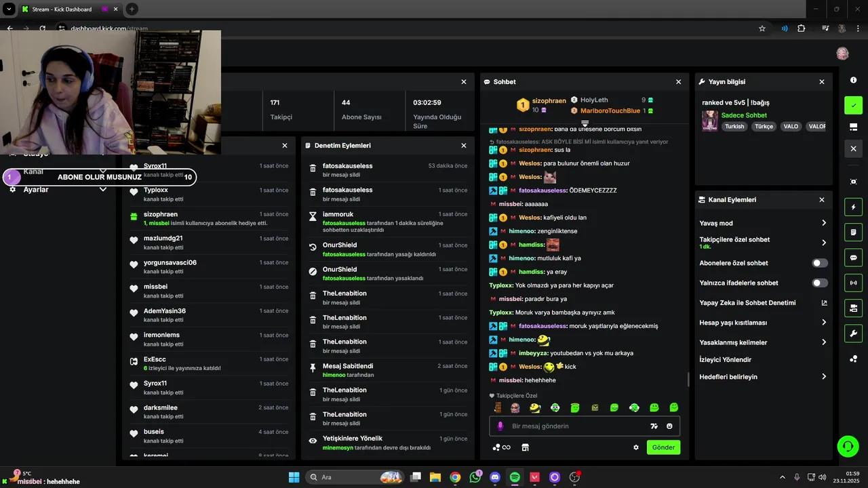Click the purple microphone icon in message box
868x488 pixels.
click(500, 426)
